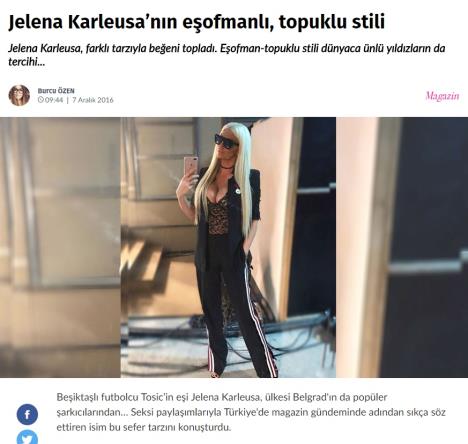Click the author name Burcu ÖZEN

click(x=56, y=91)
